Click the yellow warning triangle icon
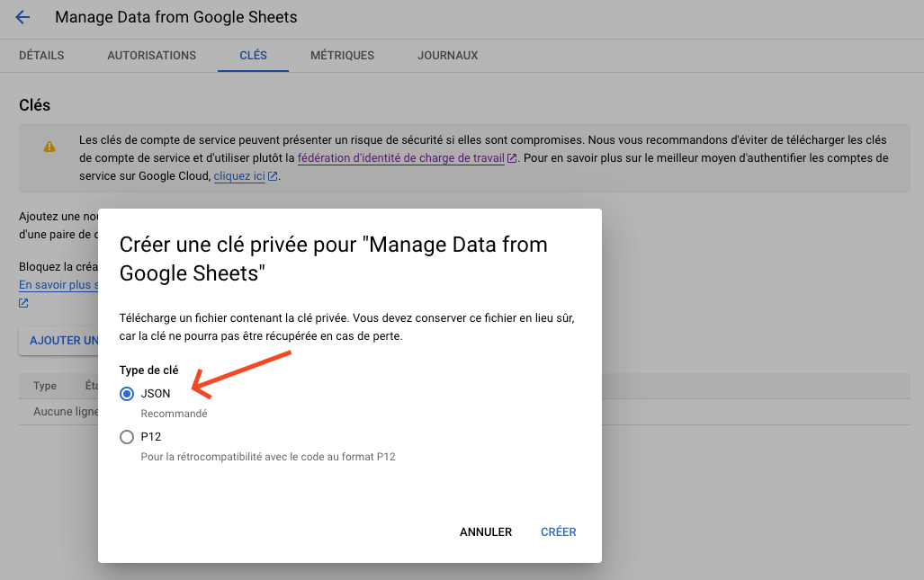Viewport: 924px width, 580px height. pyautogui.click(x=49, y=147)
